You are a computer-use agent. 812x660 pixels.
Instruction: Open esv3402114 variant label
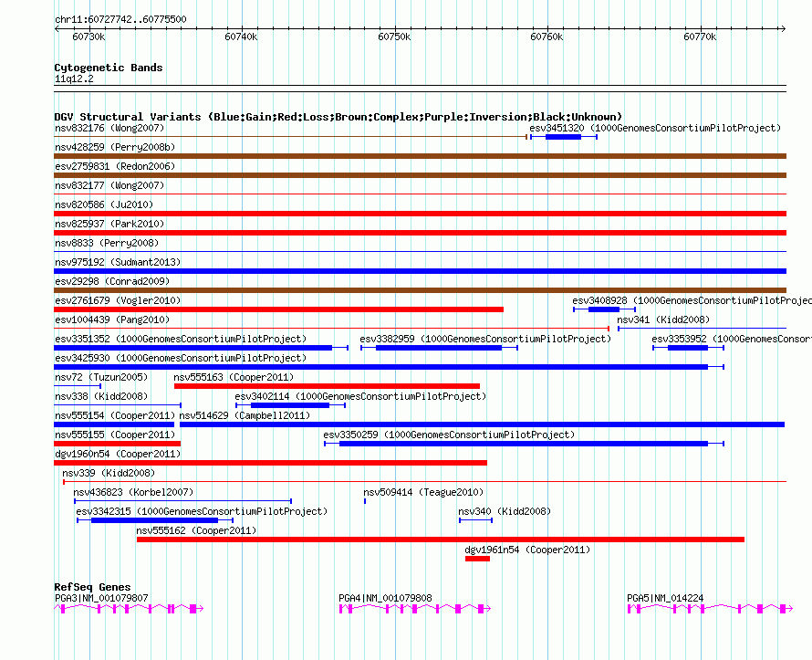tap(360, 396)
